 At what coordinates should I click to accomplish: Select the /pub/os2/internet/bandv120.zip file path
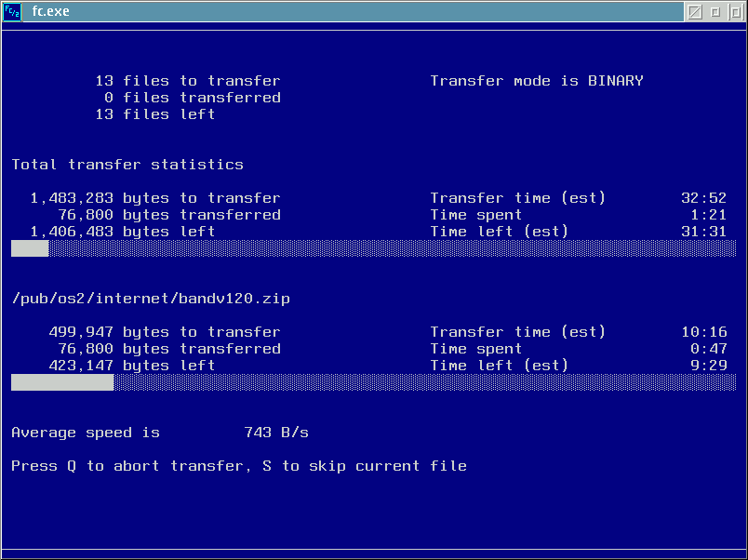tap(151, 299)
